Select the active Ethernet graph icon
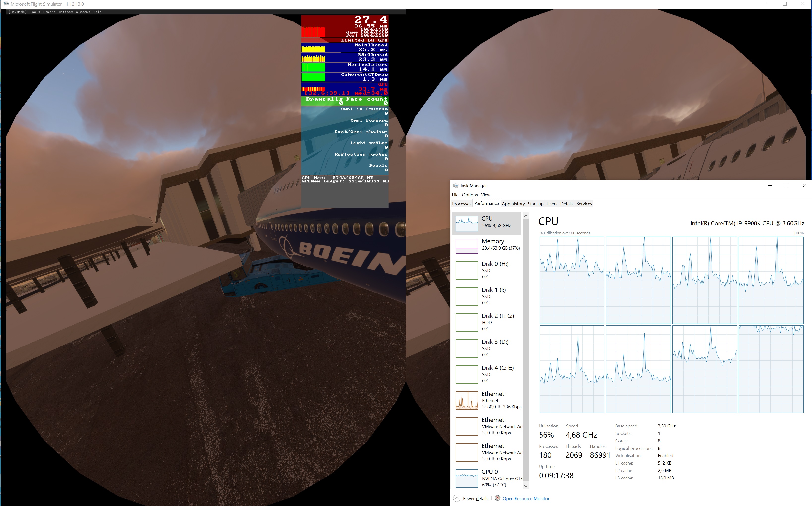The width and height of the screenshot is (812, 506). (467, 400)
